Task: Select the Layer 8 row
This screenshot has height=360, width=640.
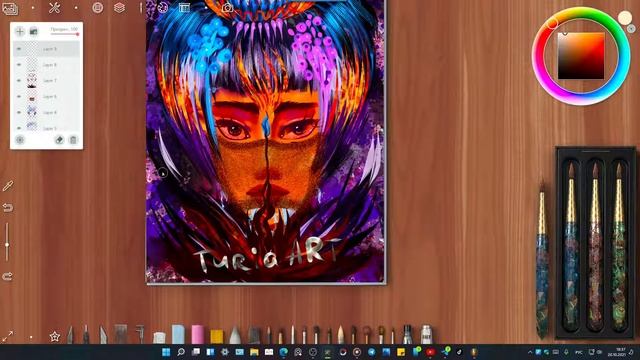Action: (x=47, y=65)
